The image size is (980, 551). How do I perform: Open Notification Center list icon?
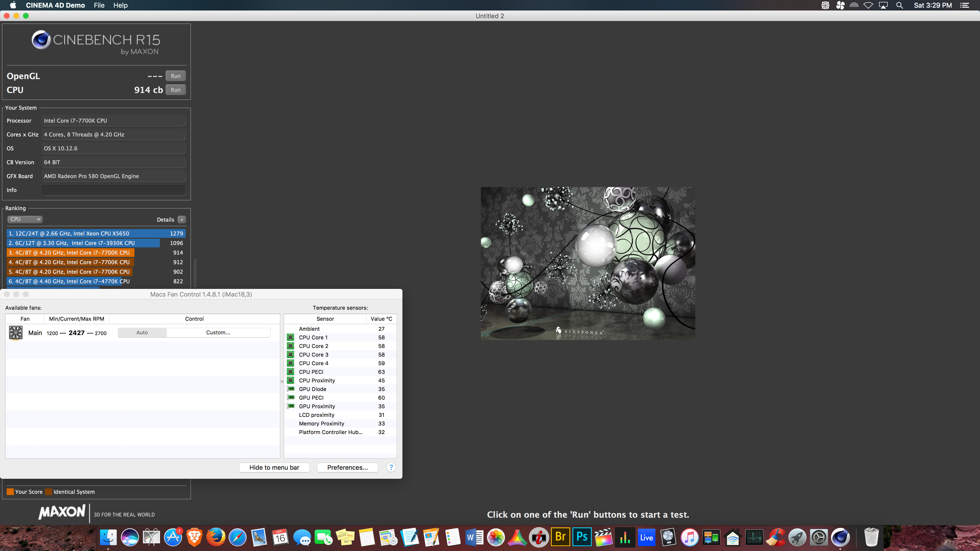965,5
